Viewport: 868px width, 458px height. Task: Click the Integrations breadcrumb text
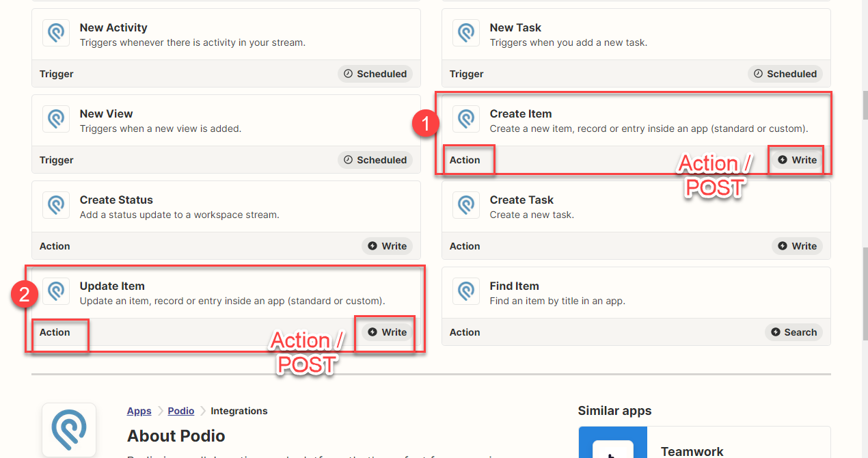239,411
